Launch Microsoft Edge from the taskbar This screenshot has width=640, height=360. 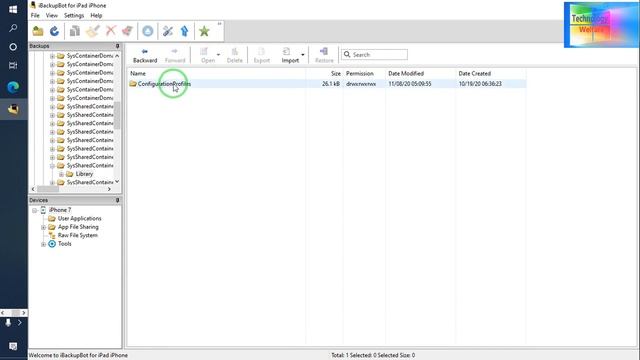13,87
